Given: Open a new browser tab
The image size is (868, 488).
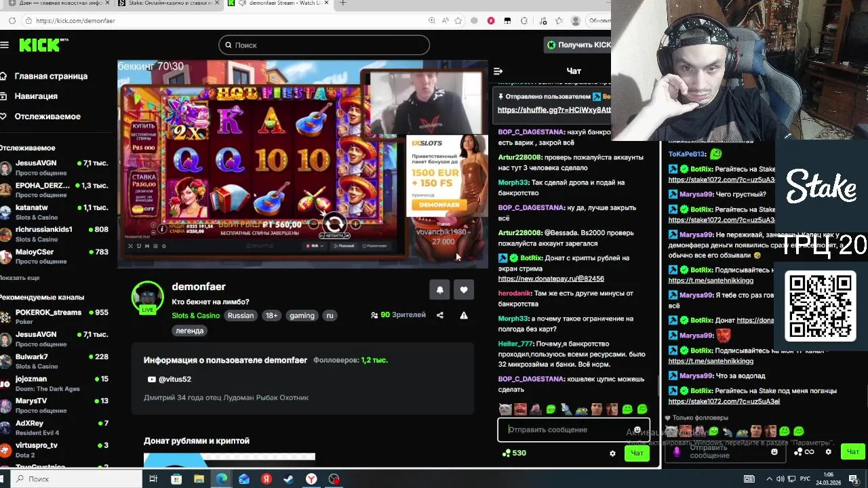Looking at the screenshot, I should click(x=342, y=3).
